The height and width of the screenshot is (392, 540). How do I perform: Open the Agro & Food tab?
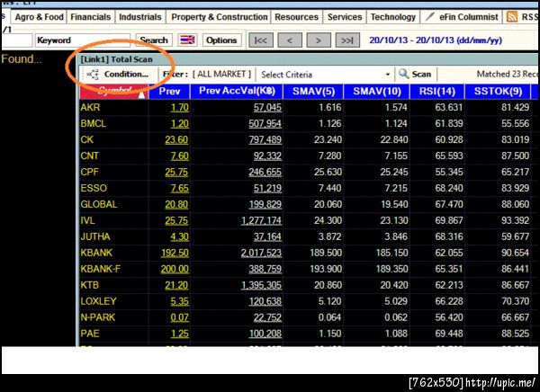pos(39,17)
